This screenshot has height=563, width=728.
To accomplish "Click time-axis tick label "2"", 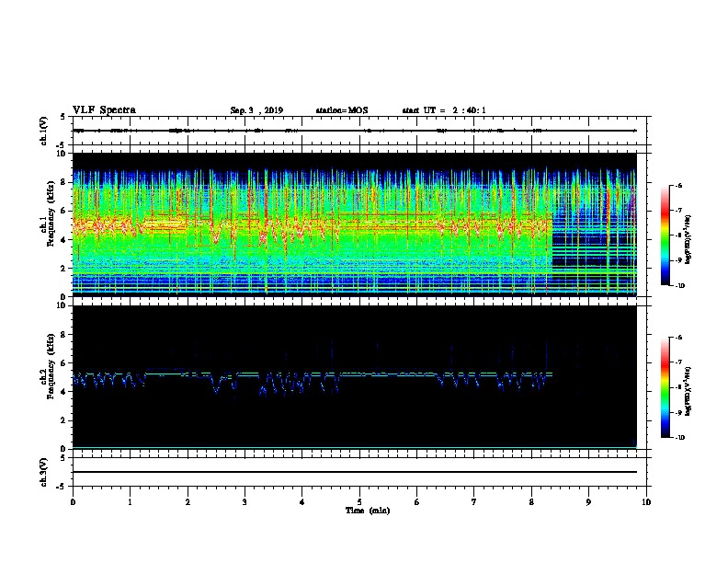I will click(x=188, y=502).
